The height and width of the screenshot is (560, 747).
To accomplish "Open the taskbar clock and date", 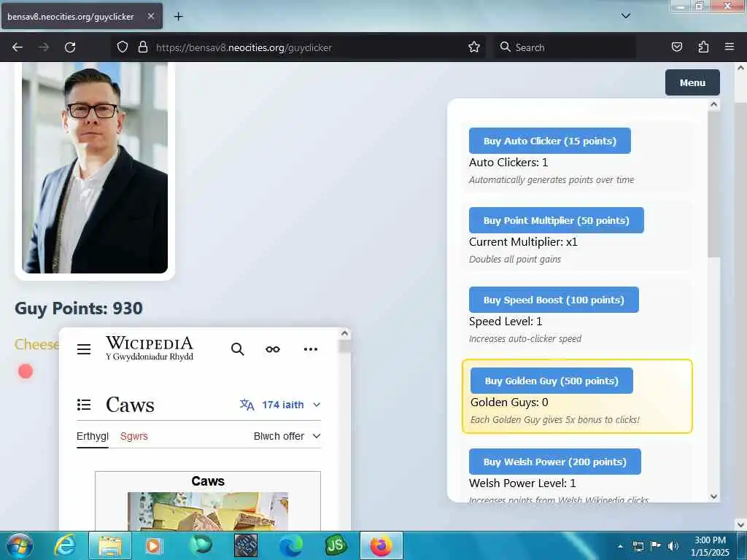I will (x=710, y=546).
